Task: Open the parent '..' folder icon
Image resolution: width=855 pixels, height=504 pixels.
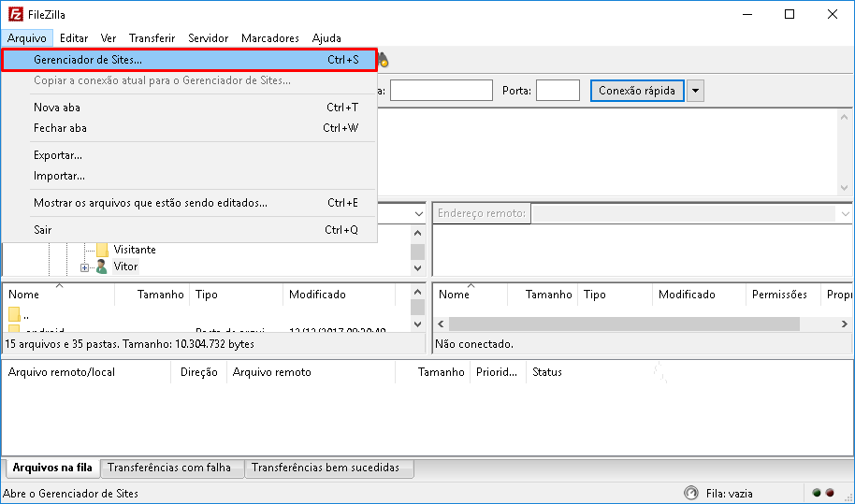Action: [14, 314]
